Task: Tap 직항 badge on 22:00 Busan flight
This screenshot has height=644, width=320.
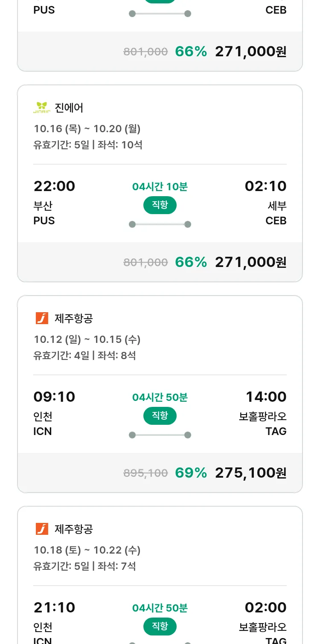Action: [160, 205]
